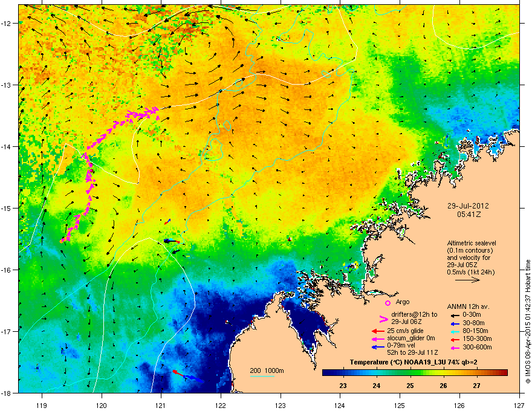
Task: Click the 23 colorbar tick label
Action: pos(343,386)
